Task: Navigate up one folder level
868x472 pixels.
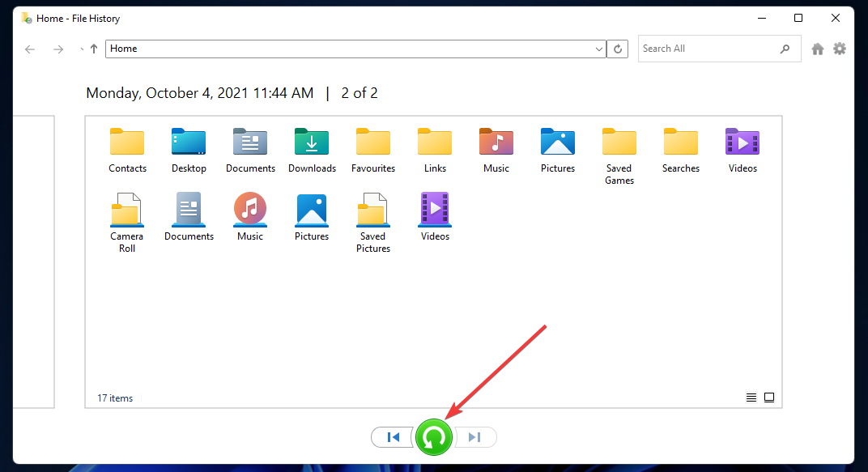Action: 94,49
